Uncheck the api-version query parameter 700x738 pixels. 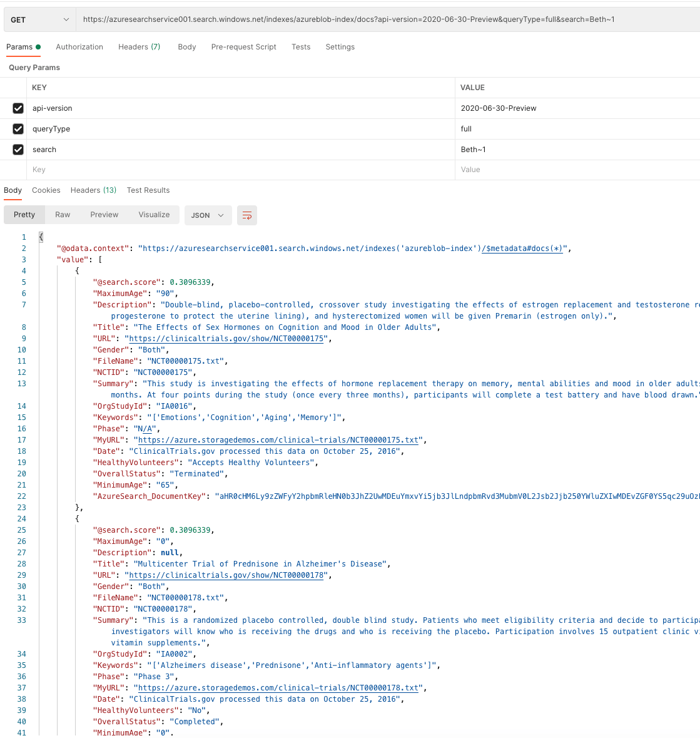click(x=18, y=108)
